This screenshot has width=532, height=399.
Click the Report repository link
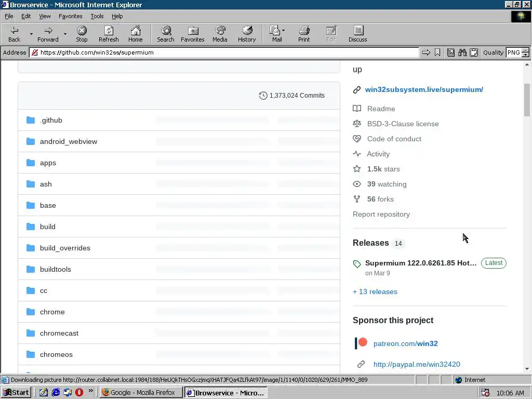tap(381, 215)
